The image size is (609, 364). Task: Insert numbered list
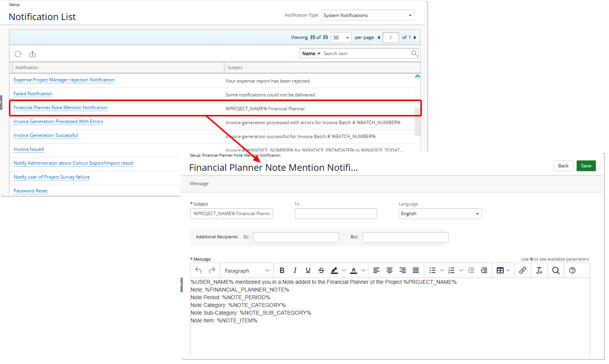(452, 270)
